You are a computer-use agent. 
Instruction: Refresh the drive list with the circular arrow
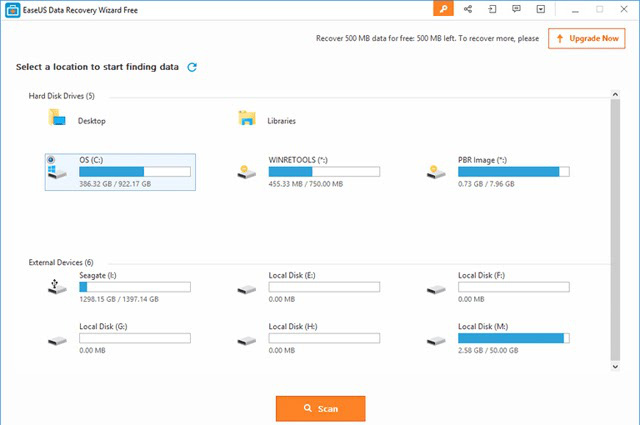pyautogui.click(x=192, y=67)
